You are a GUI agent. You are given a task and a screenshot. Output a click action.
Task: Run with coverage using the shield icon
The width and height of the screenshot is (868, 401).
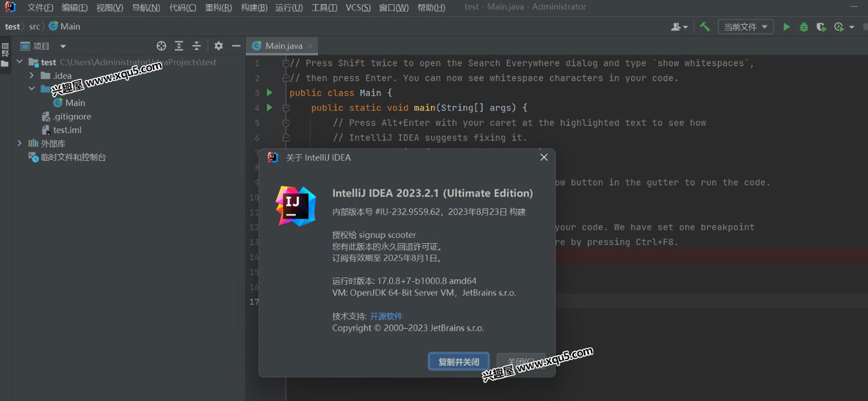pyautogui.click(x=821, y=27)
